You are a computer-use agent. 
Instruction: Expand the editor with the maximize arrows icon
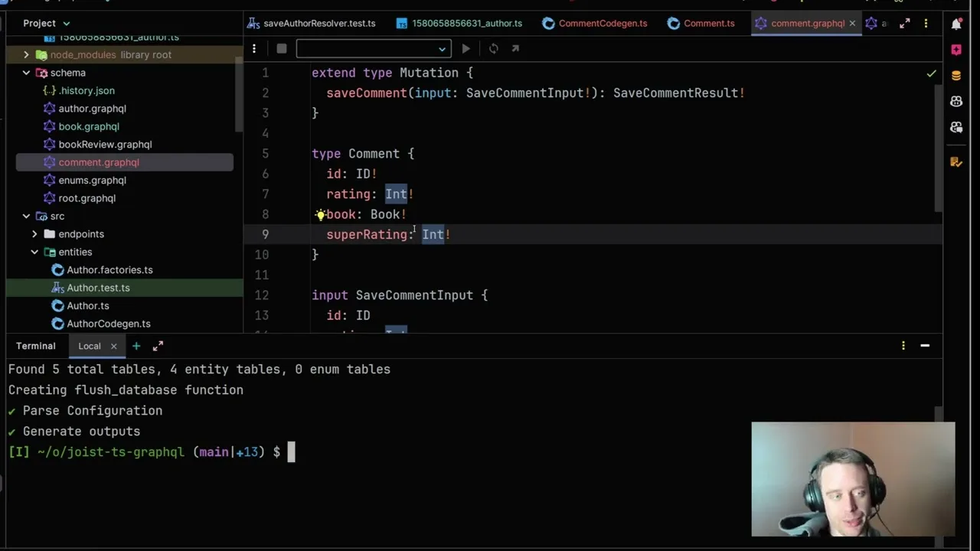(x=904, y=24)
